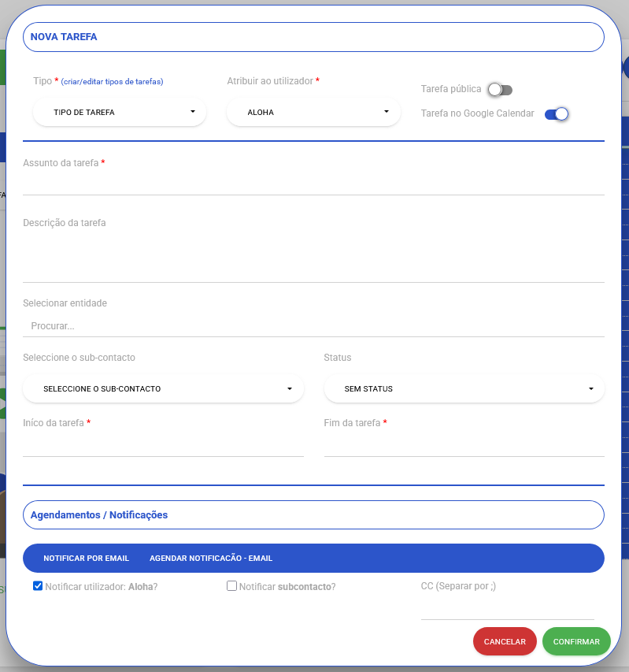Uncheck Notificar utilizador Aloha checkbox

point(38,586)
